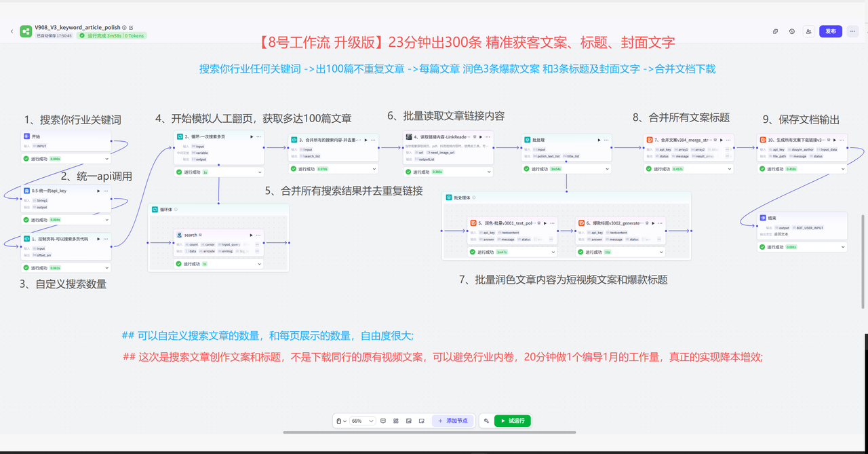Click the toolbar icon left of 添加节点
Screen dimensions: 868x454
coord(422,421)
